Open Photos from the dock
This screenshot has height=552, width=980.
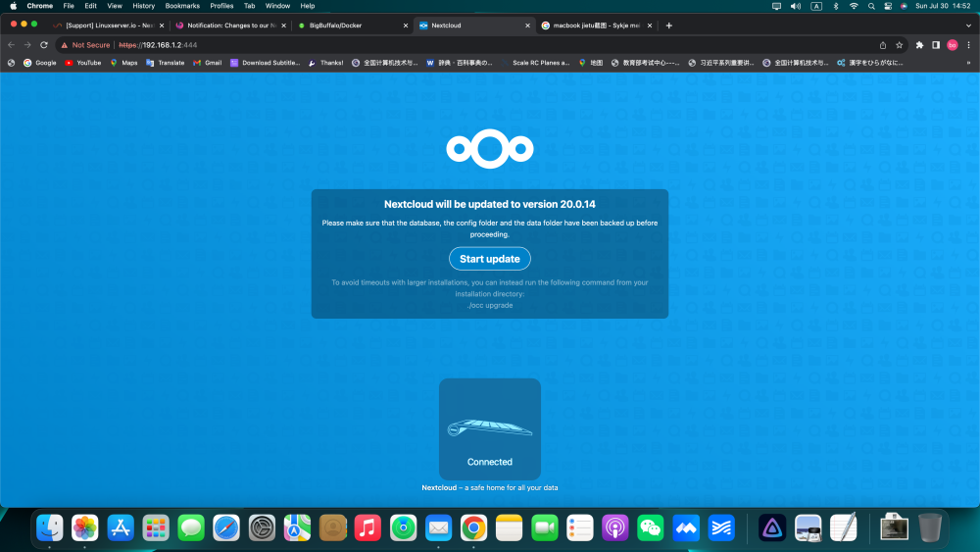[85, 528]
